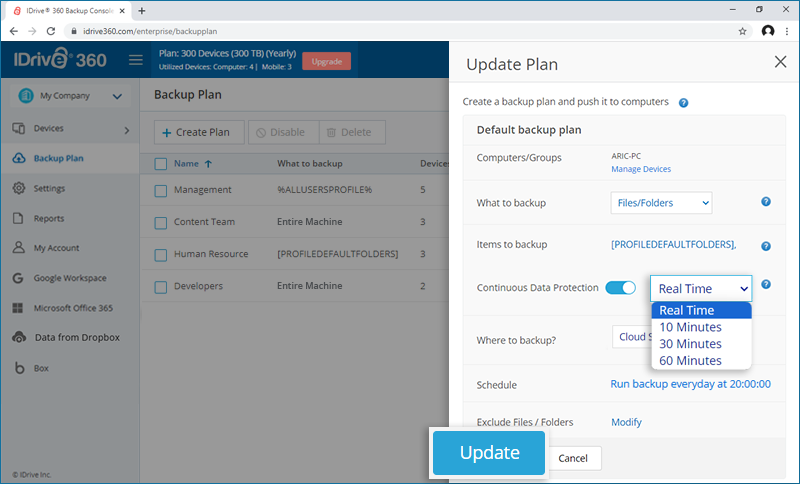The height and width of the screenshot is (484, 800).
Task: Check the Developers plan checkbox
Action: click(x=161, y=287)
